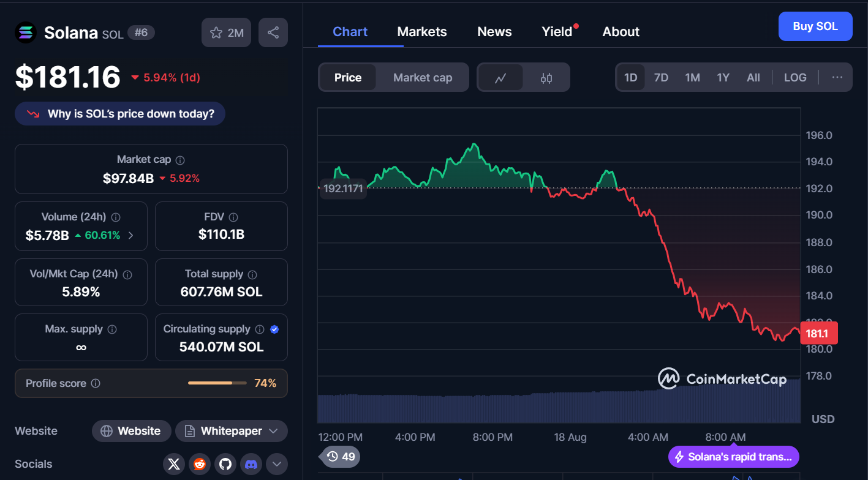The width and height of the screenshot is (868, 480).
Task: Select the line chart icon
Action: [x=500, y=78]
